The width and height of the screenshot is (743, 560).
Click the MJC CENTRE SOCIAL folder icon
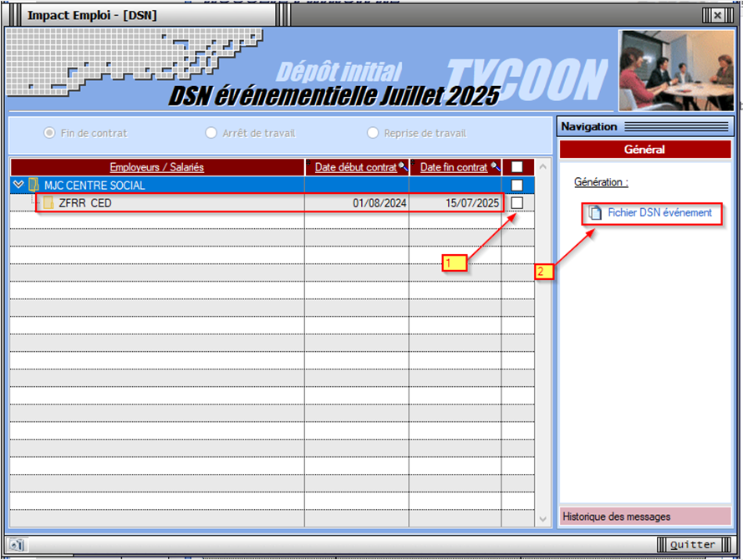33,185
